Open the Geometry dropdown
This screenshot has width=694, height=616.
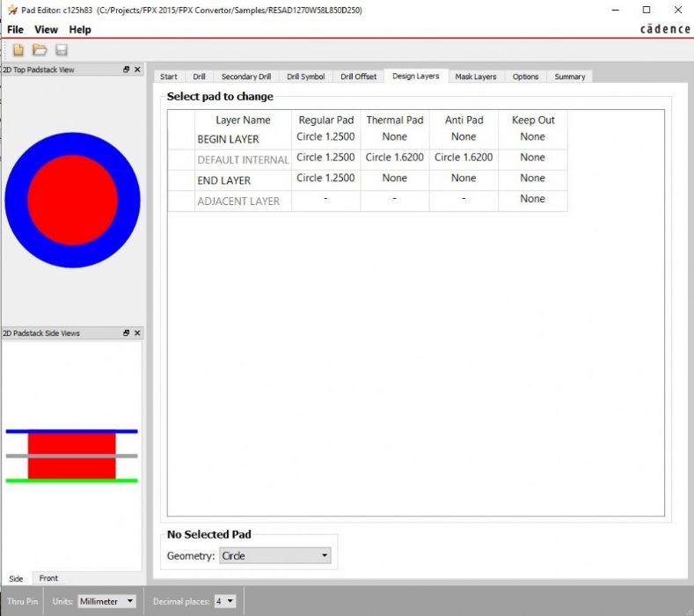274,556
